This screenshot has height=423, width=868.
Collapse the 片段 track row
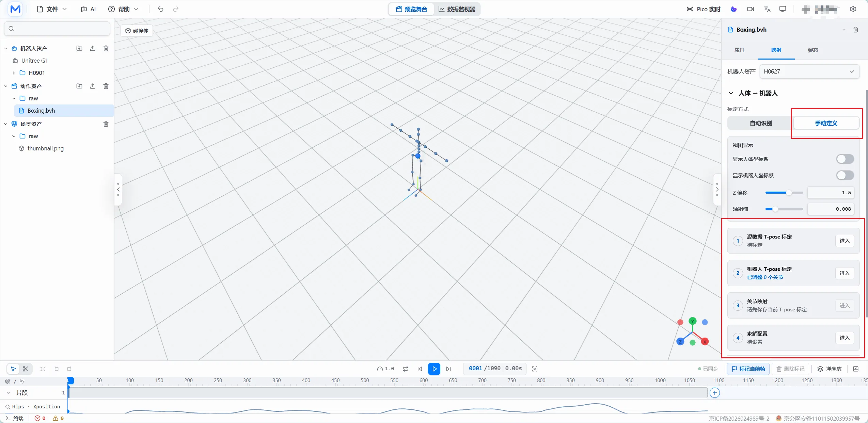pyautogui.click(x=8, y=393)
